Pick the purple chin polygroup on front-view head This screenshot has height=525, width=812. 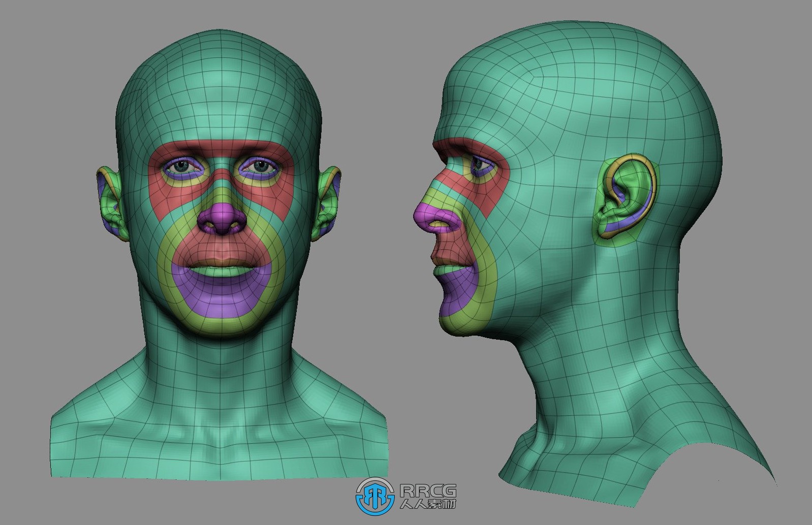[222, 296]
